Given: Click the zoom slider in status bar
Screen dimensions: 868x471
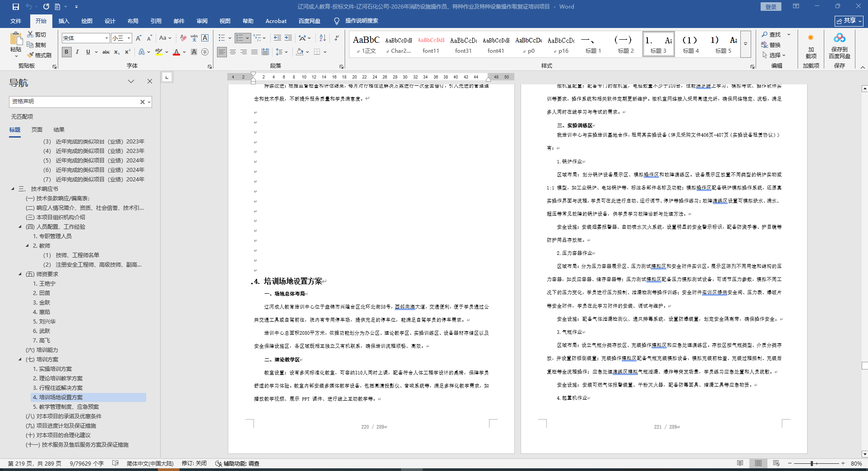Looking at the screenshot, I should (812, 463).
